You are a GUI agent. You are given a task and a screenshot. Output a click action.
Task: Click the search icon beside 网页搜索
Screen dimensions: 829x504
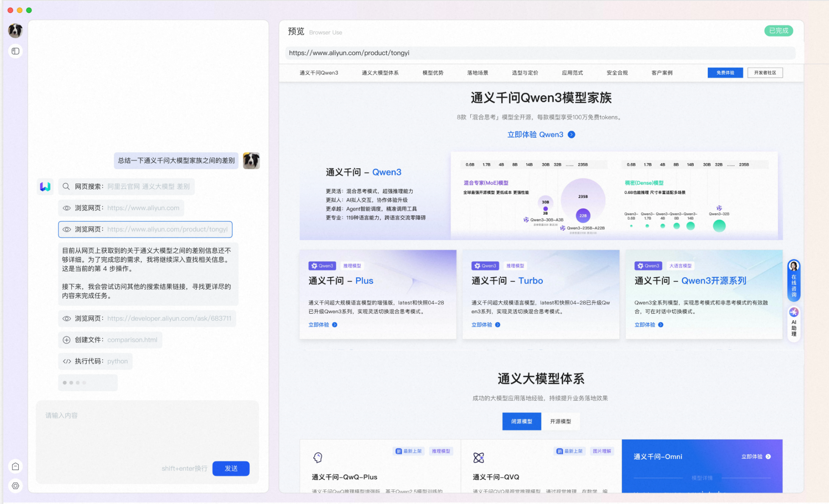click(x=66, y=187)
